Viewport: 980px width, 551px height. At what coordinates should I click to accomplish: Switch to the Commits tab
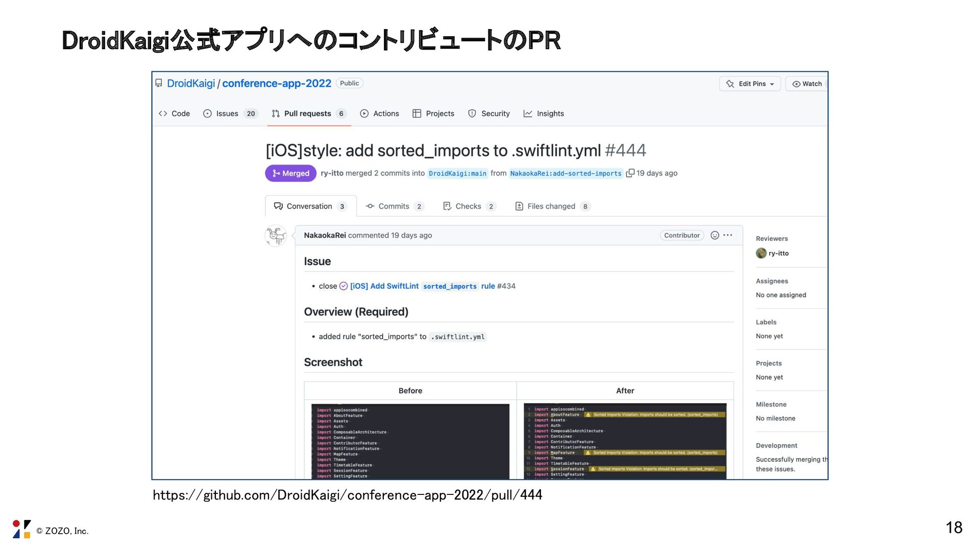coord(394,206)
